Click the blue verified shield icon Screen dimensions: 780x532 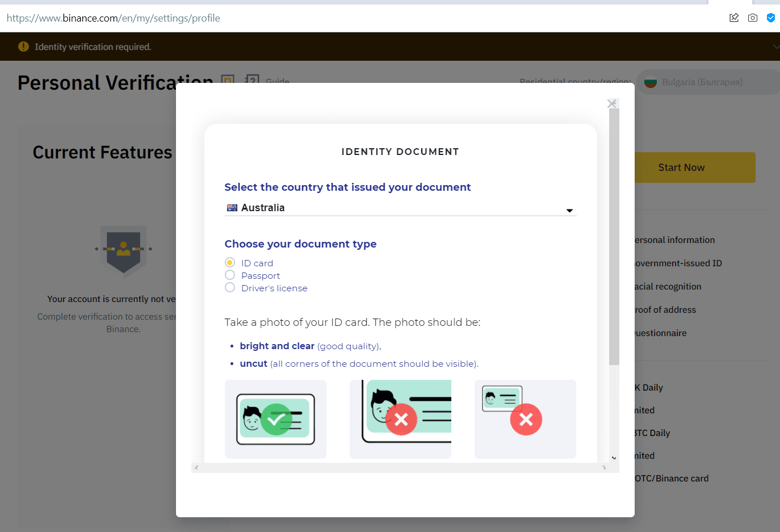click(771, 18)
